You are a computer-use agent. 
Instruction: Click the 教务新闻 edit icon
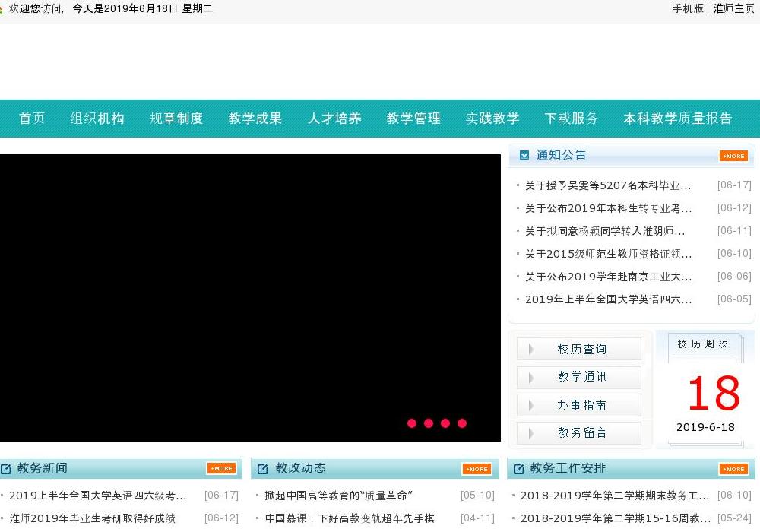(x=6, y=469)
